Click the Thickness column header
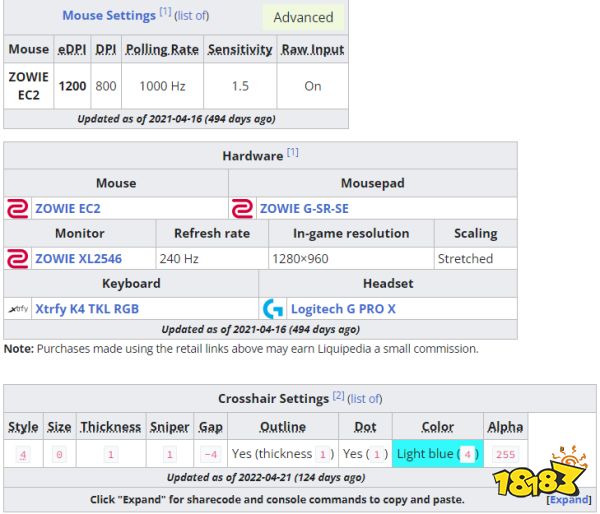600x514 pixels. tap(111, 427)
